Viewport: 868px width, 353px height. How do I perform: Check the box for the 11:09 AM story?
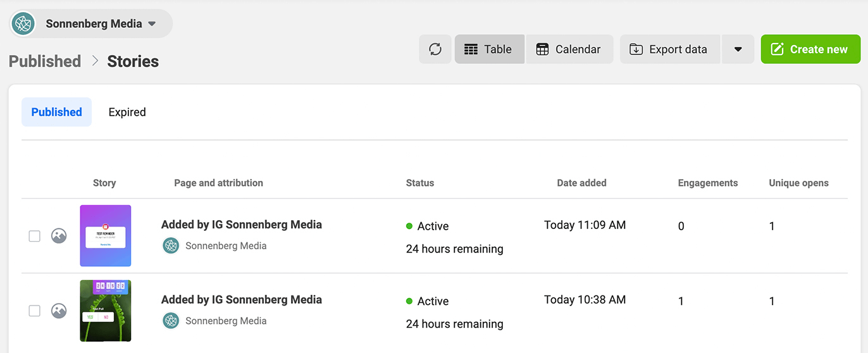35,236
